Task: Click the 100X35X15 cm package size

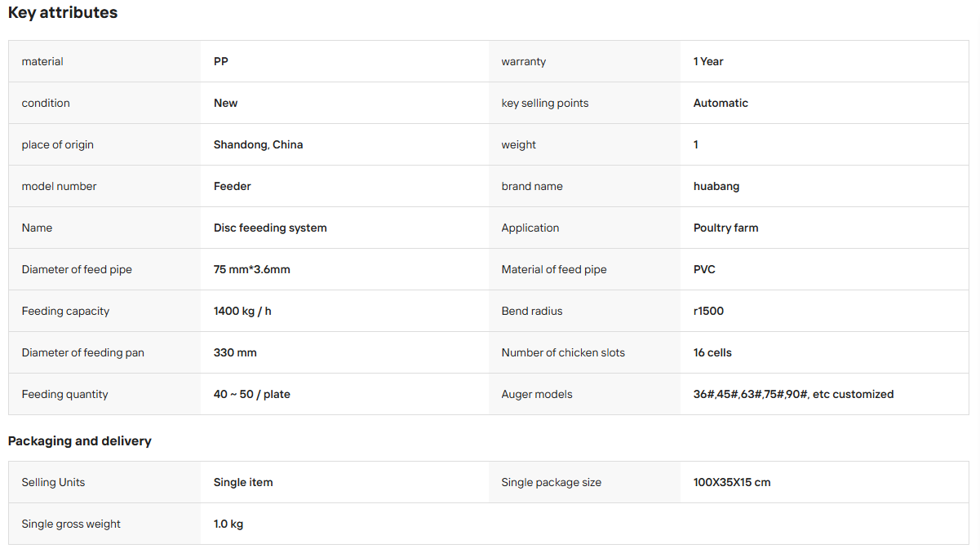Action: coord(732,482)
